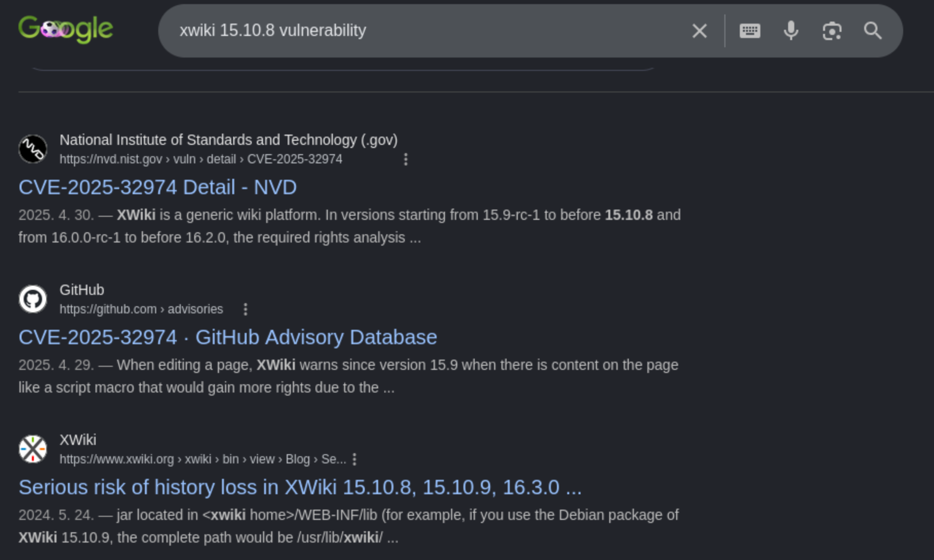Open more options for the NVD result
The height and width of the screenshot is (560, 934).
(x=406, y=159)
